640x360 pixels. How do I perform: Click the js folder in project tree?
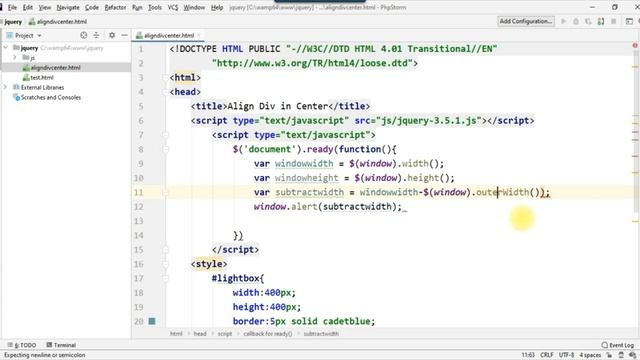[x=29, y=58]
